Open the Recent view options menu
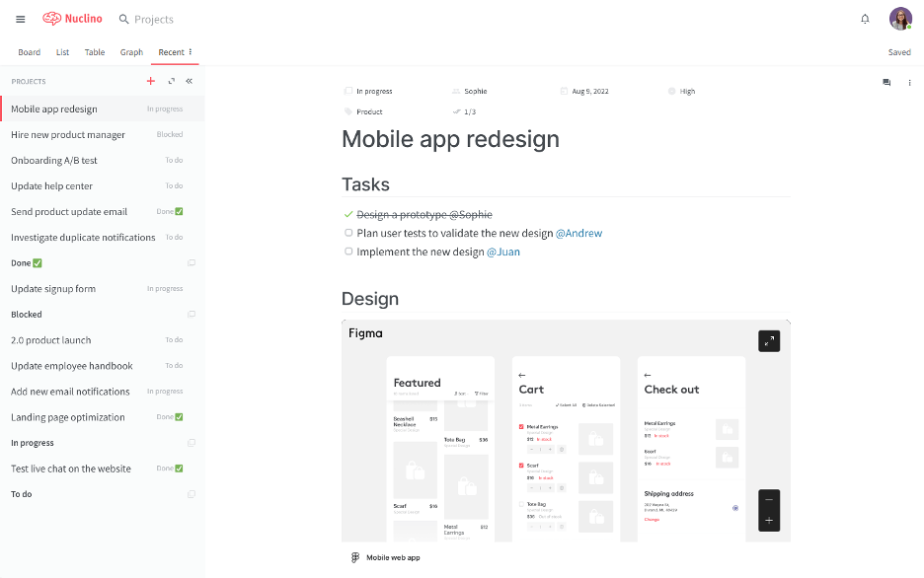The image size is (924, 578). click(x=188, y=51)
